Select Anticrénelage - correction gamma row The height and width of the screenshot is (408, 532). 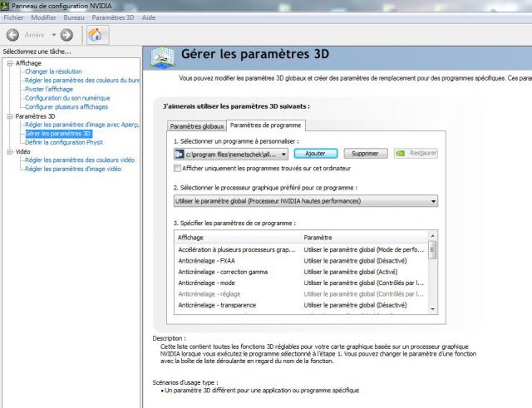pyautogui.click(x=301, y=272)
